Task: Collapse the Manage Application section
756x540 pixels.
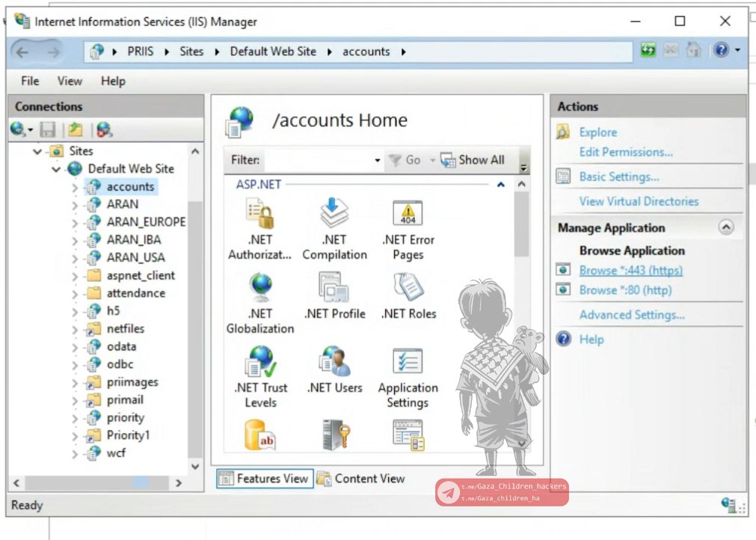Action: pyautogui.click(x=726, y=227)
